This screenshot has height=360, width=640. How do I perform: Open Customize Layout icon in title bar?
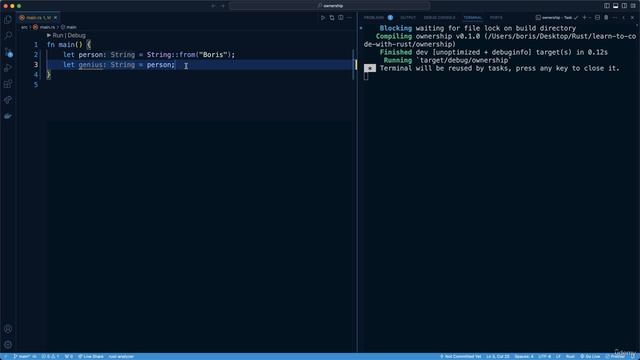(633, 6)
